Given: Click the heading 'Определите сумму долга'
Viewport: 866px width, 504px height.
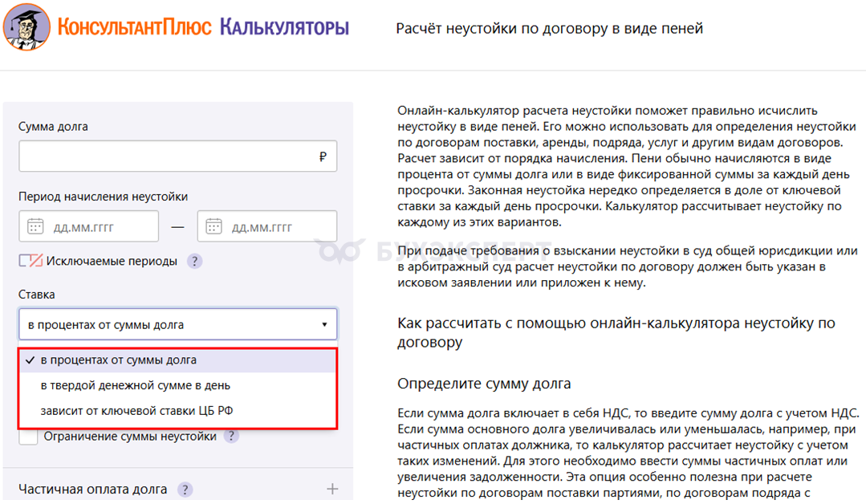Looking at the screenshot, I should [x=484, y=384].
